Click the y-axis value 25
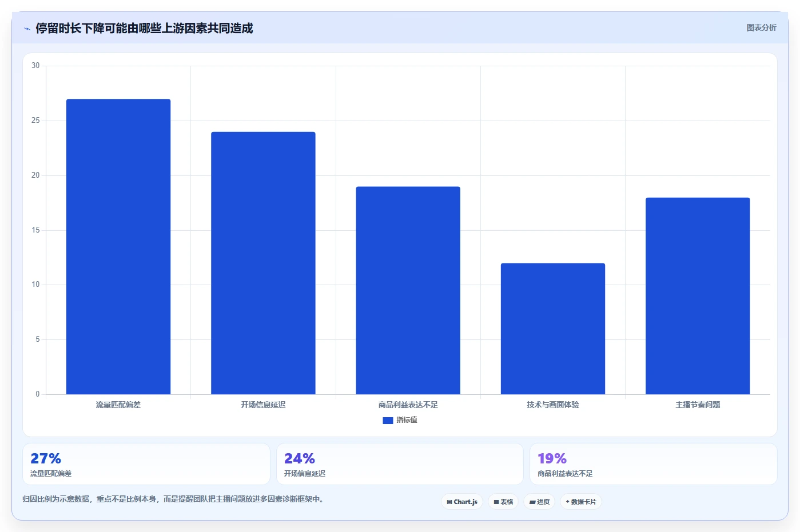This screenshot has width=800, height=532. click(35, 121)
